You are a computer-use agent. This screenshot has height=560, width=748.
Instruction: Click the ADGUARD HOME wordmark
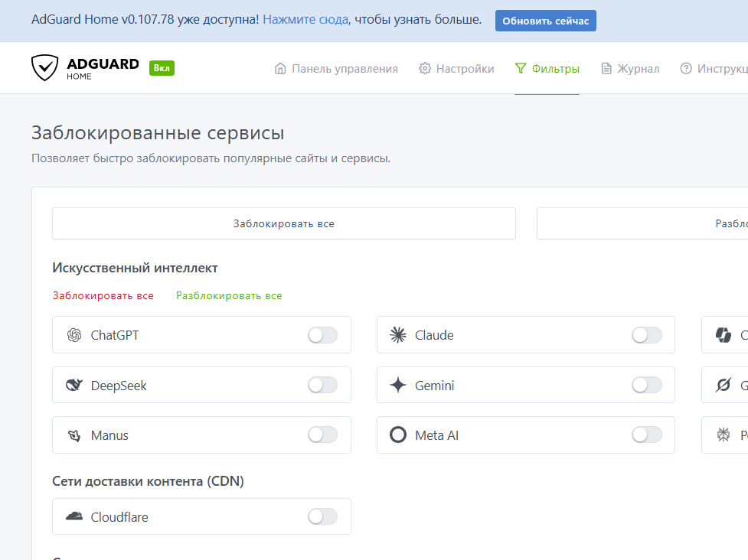click(x=103, y=69)
